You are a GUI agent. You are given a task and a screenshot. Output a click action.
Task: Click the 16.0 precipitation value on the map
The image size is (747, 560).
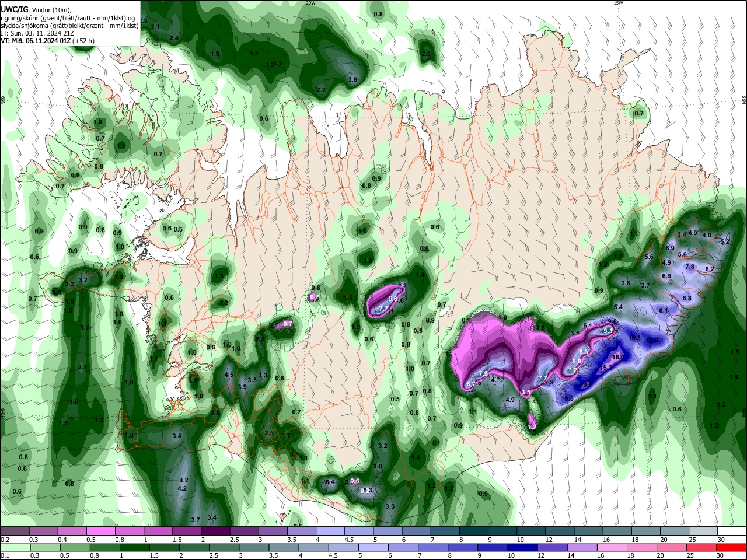tap(618, 357)
